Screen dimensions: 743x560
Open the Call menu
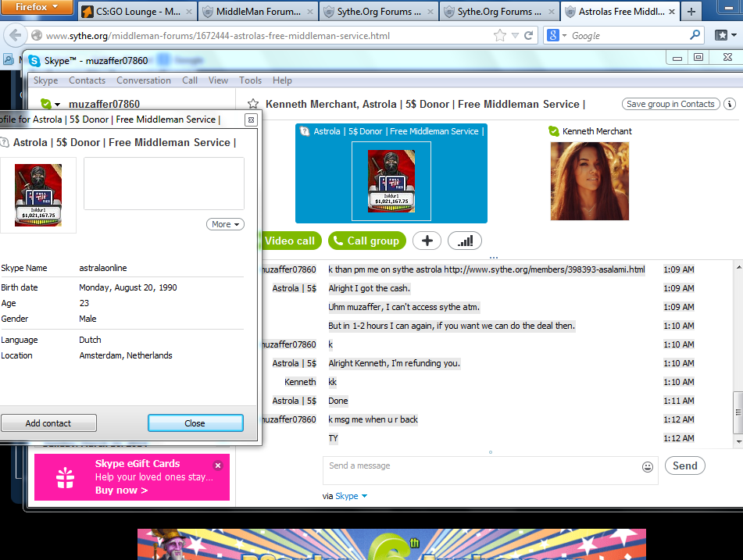click(x=190, y=80)
